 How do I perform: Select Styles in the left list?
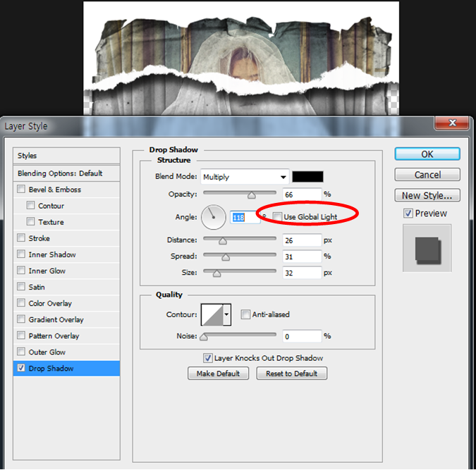coord(66,156)
